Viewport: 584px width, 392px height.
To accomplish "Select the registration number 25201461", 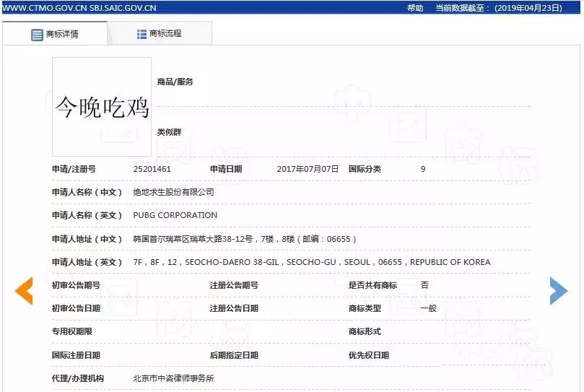I will (x=152, y=169).
